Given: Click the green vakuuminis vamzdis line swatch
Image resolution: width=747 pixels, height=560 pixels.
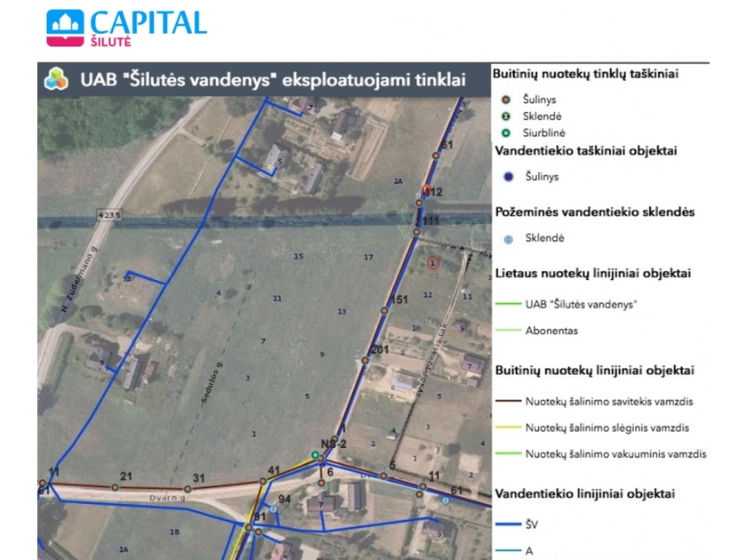Looking at the screenshot, I should 509,453.
